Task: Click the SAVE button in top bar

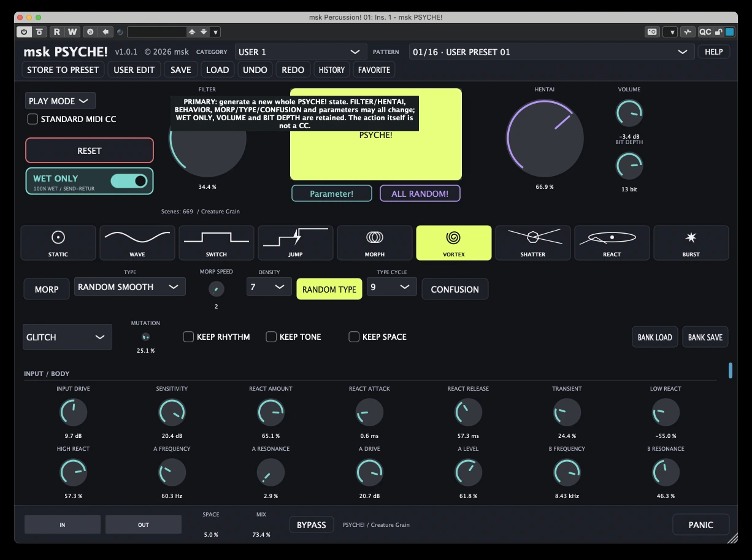Action: (x=181, y=70)
